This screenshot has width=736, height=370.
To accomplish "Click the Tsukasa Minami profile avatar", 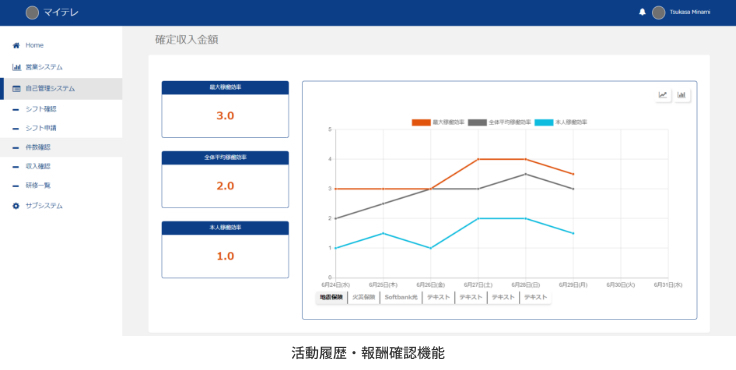I will coord(659,13).
